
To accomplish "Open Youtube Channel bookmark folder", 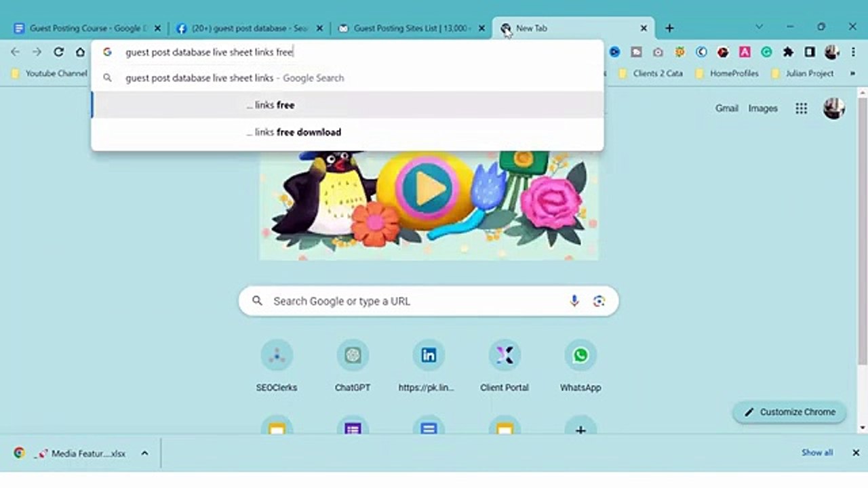I will point(50,73).
